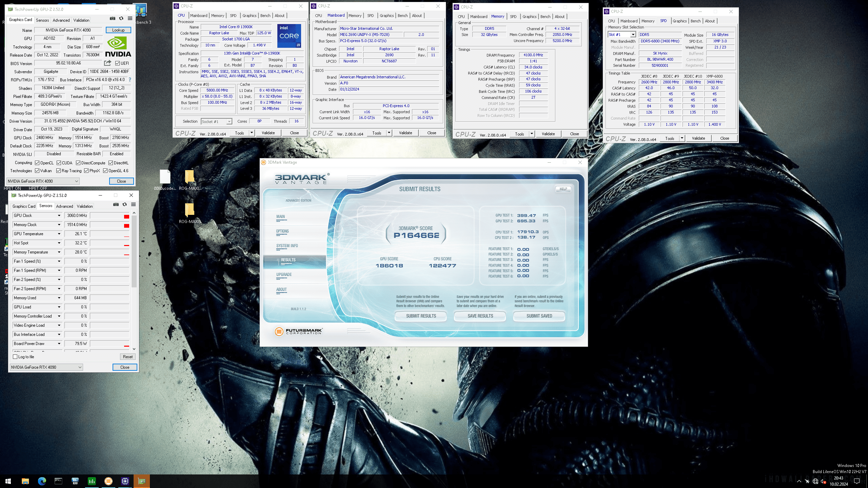Screen dimensions: 868x488
Task: Open the Slot #1 memory slot dropdown
Action: click(x=633, y=35)
